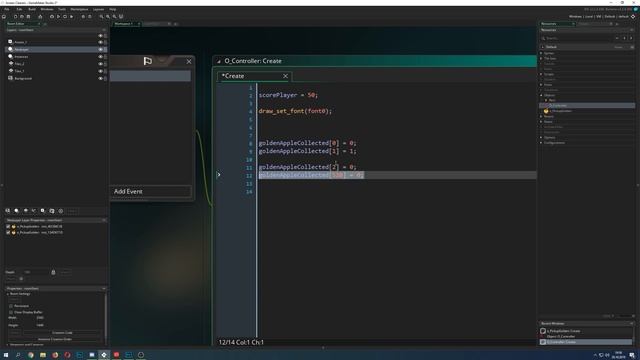Expand the Scripts resource folder
The height and width of the screenshot is (360, 640).
tap(542, 74)
